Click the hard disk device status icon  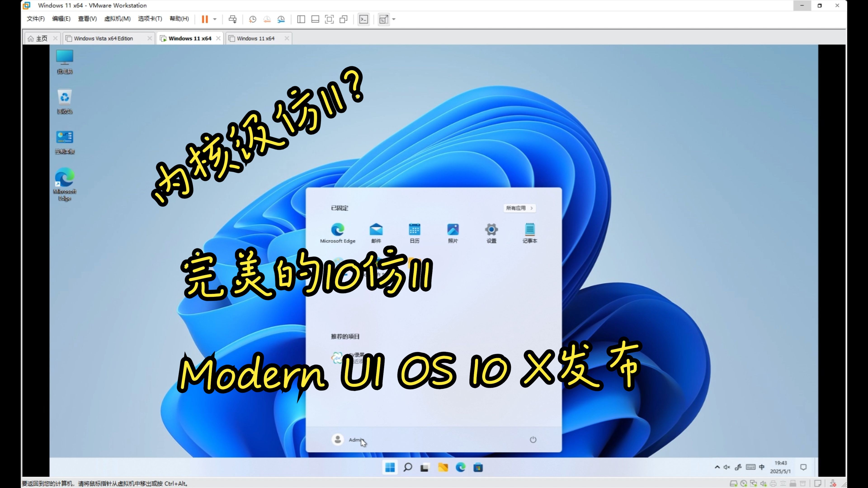point(734,484)
